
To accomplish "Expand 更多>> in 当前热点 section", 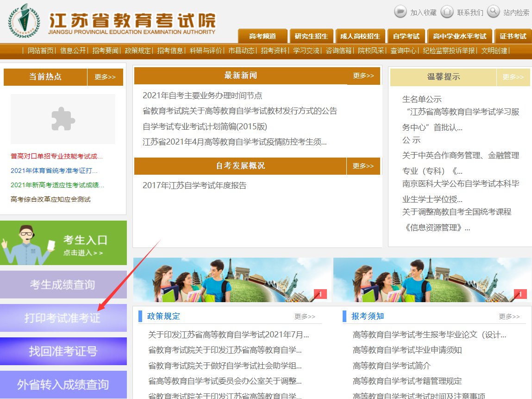I will click(x=105, y=77).
